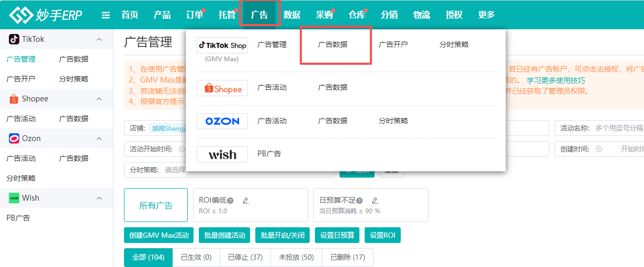Image resolution: width=644 pixels, height=267 pixels.
Task: Select TikTok Shop 广告管理 in dropdown
Action: coord(272,44)
